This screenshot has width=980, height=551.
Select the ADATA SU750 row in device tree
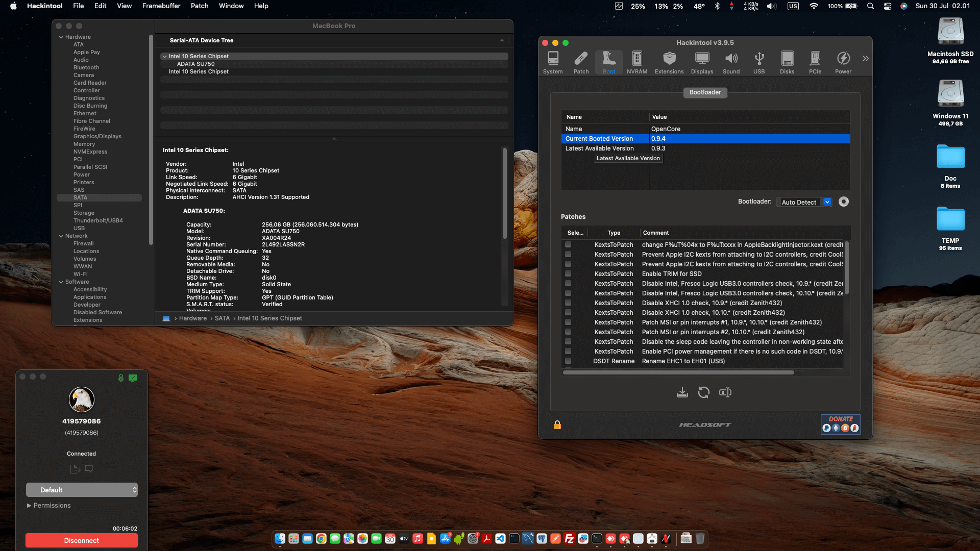(195, 64)
